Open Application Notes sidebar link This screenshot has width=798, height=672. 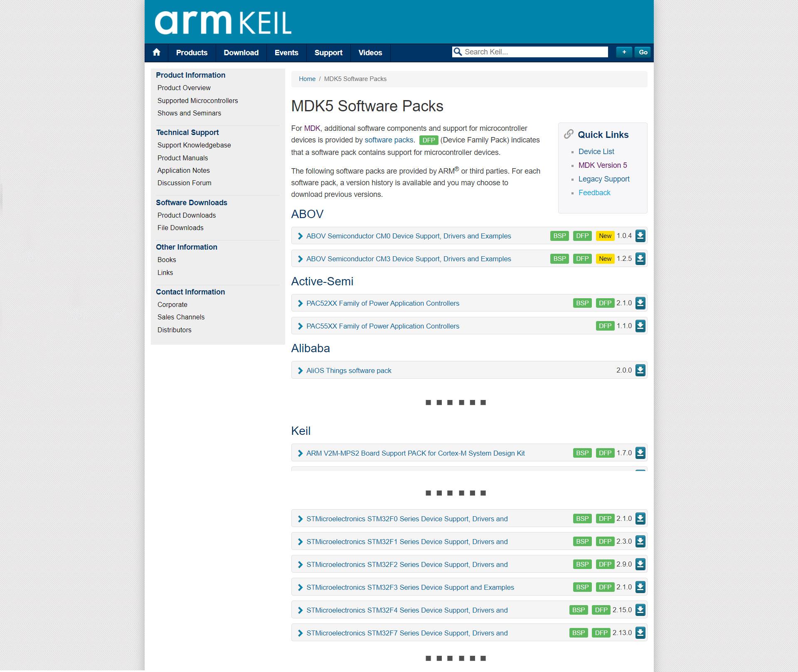pyautogui.click(x=183, y=170)
